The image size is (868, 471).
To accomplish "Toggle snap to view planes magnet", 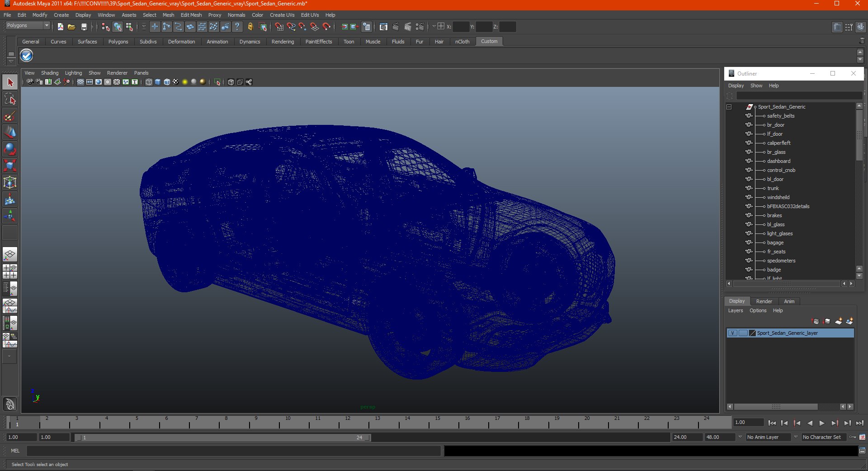I will coord(315,27).
